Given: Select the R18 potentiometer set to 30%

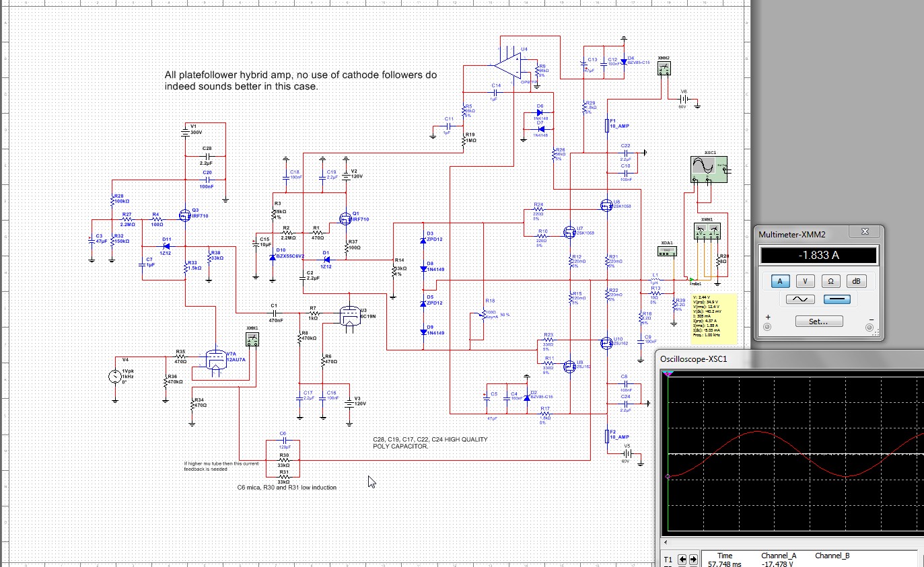Looking at the screenshot, I should pos(485,313).
